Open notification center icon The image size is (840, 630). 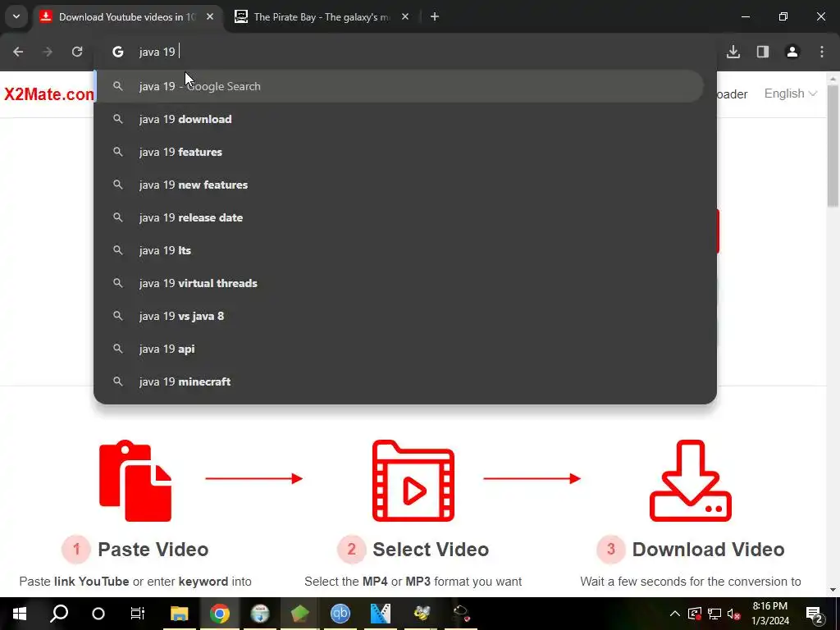click(x=815, y=614)
